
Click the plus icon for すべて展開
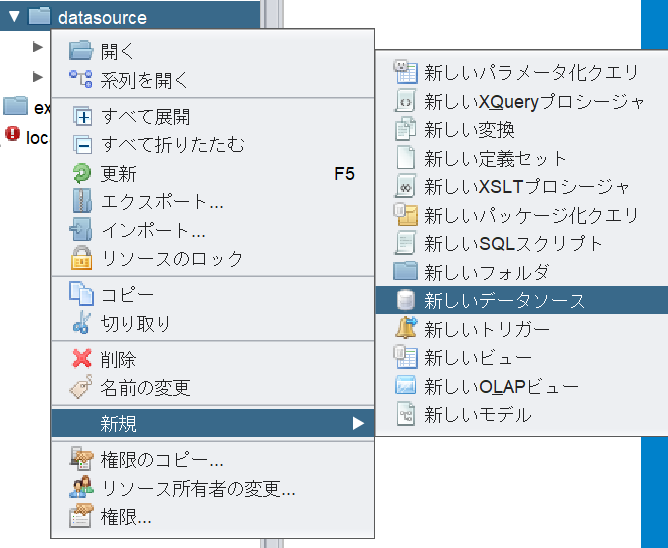82,116
